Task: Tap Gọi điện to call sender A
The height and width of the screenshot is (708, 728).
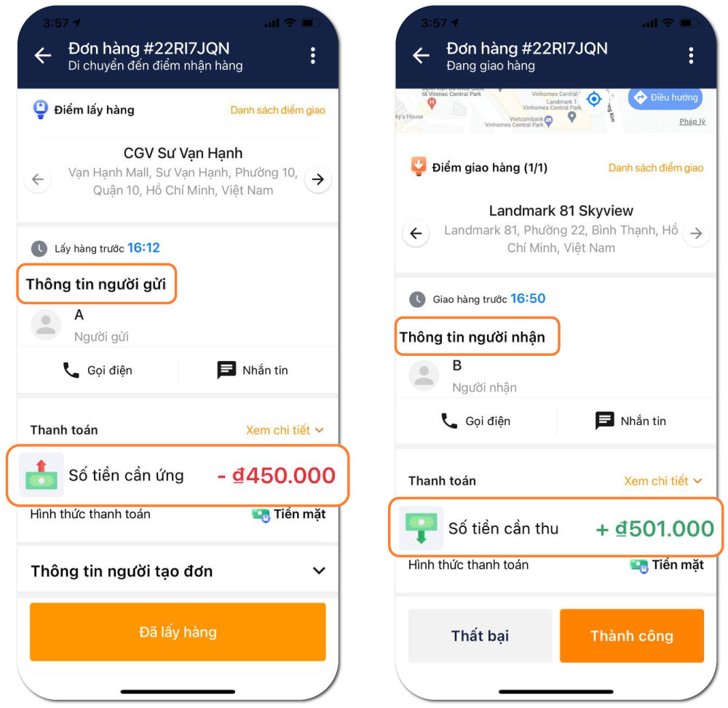Action: pos(98,370)
